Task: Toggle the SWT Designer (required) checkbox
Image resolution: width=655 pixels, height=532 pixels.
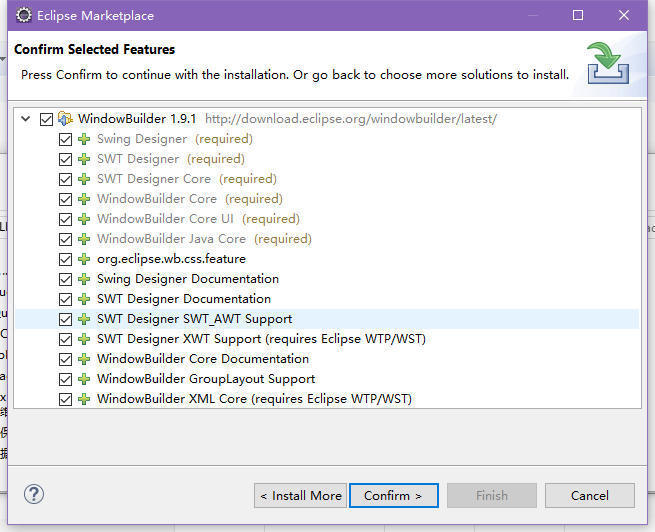Action: tap(65, 159)
